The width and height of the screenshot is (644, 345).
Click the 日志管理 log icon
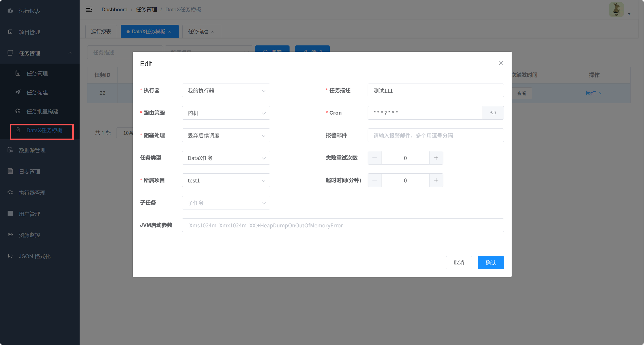[x=10, y=171]
